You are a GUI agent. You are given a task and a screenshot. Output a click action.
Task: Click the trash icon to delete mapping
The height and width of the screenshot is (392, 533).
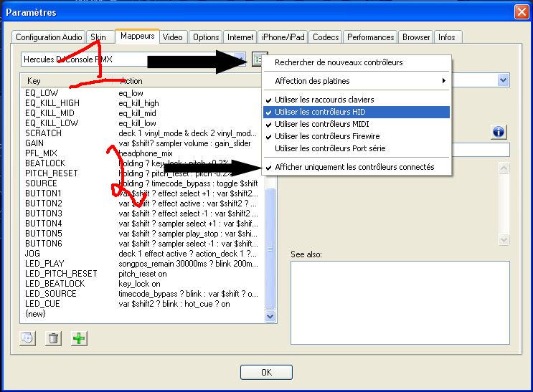tap(53, 338)
